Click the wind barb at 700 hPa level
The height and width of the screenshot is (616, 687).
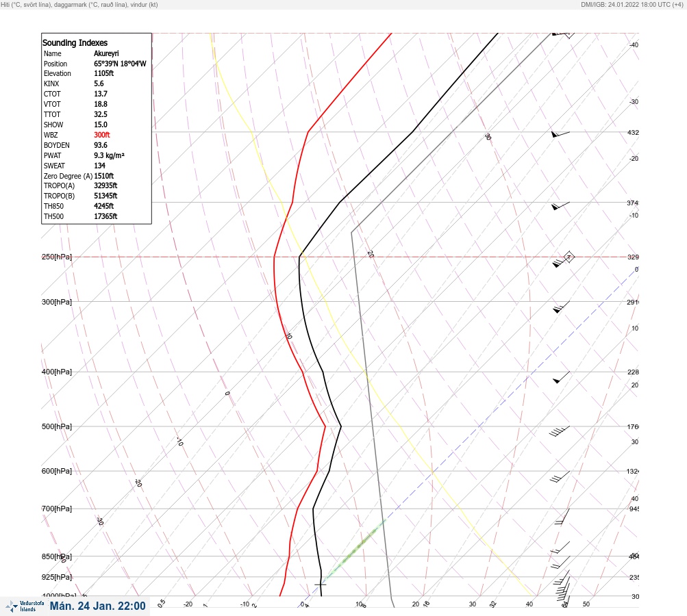562,517
